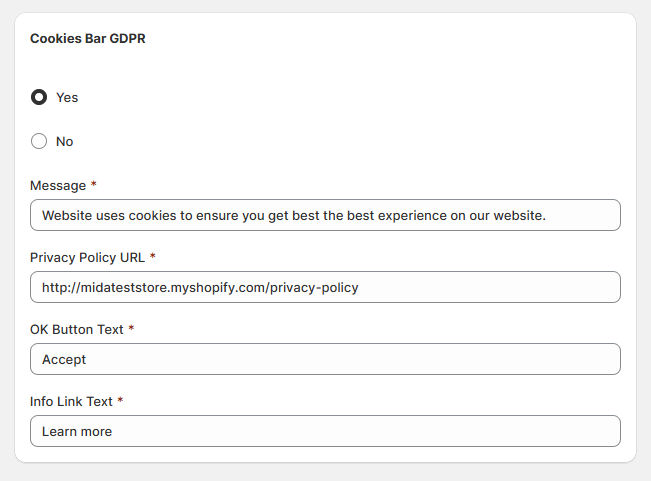Select the Yes radio button
The width and height of the screenshot is (651, 481).
coord(39,97)
